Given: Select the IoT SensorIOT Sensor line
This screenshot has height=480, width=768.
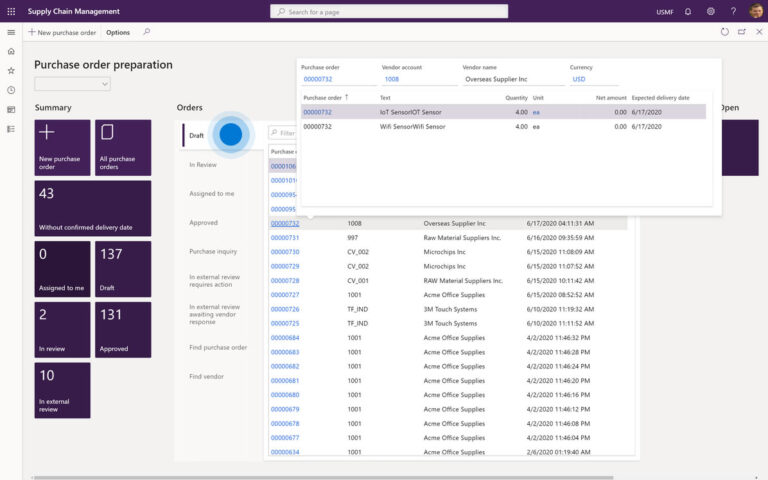Looking at the screenshot, I should click(x=504, y=112).
